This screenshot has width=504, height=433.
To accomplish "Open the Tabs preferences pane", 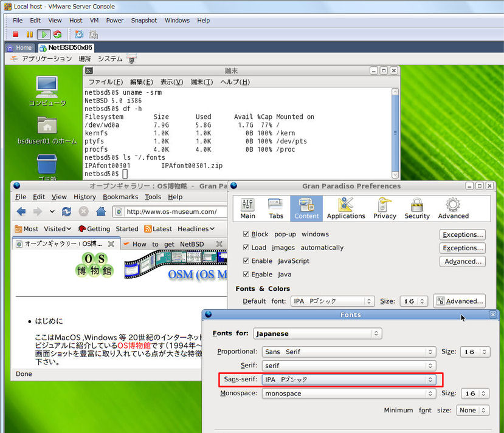I will point(276,208).
